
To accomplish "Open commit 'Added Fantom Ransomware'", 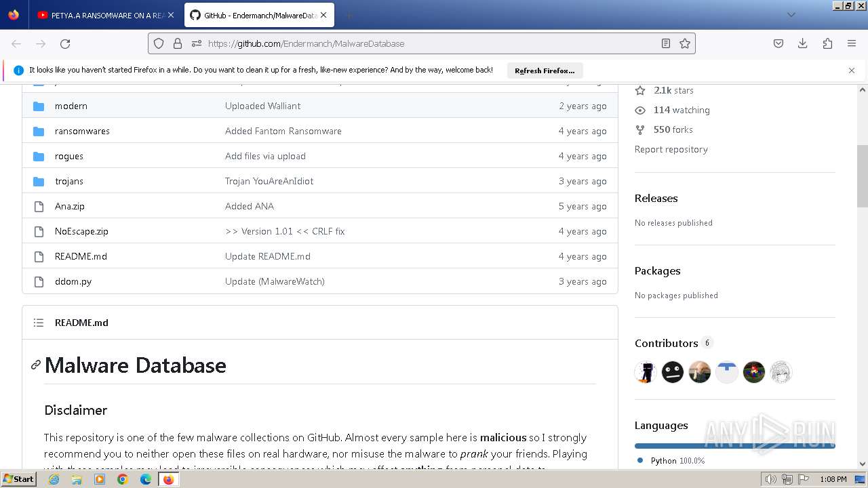I will pyautogui.click(x=283, y=131).
